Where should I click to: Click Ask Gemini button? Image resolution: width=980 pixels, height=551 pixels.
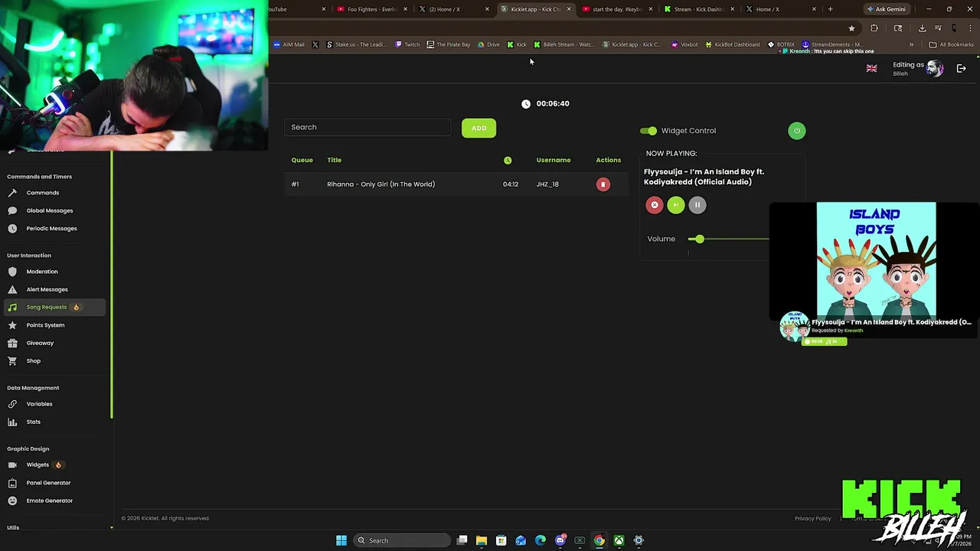coord(886,9)
